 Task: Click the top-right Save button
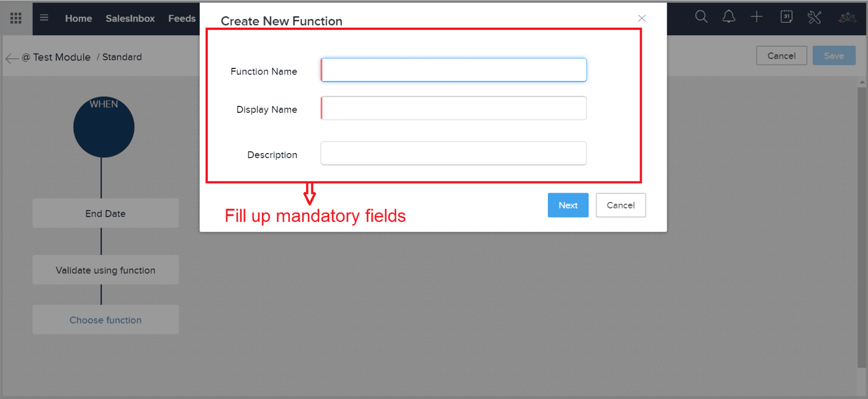point(834,55)
